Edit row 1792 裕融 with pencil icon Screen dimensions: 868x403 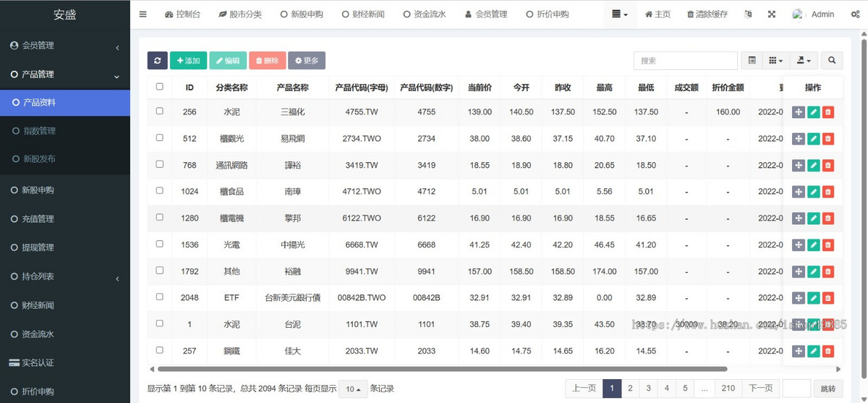(x=813, y=271)
